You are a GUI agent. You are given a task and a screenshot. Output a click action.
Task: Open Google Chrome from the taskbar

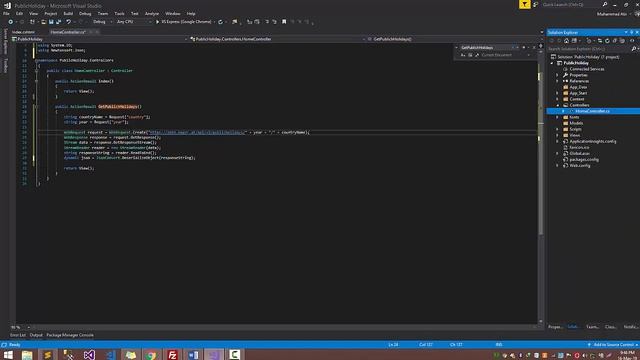point(151,355)
